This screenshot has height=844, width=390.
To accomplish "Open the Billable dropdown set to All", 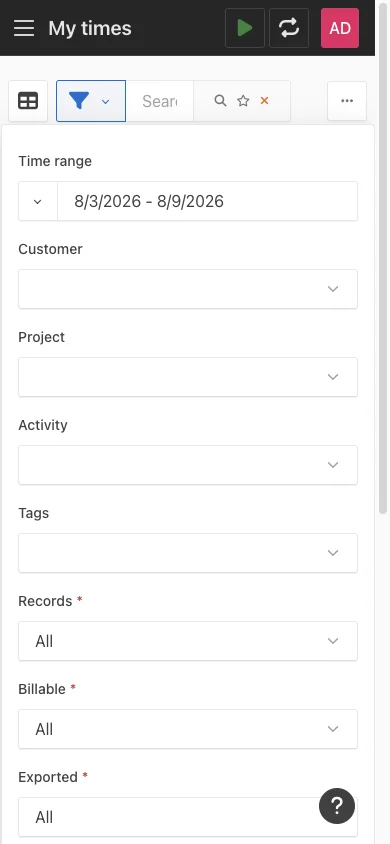I will pos(188,728).
